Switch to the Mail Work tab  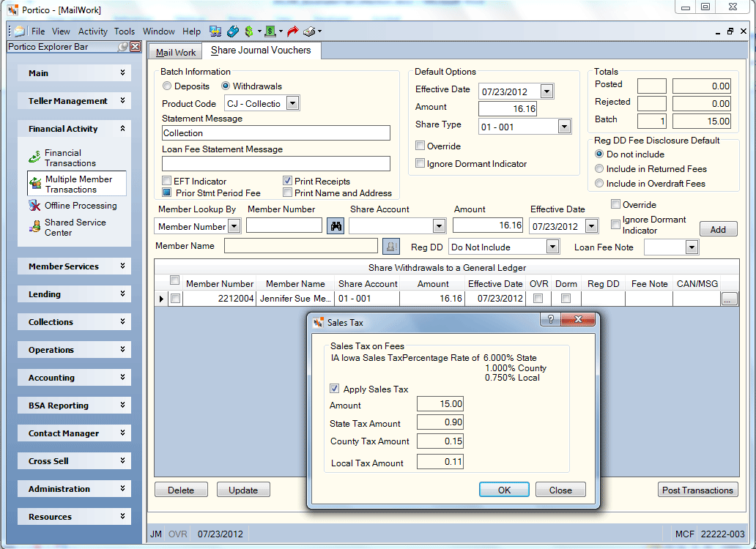[x=176, y=53]
